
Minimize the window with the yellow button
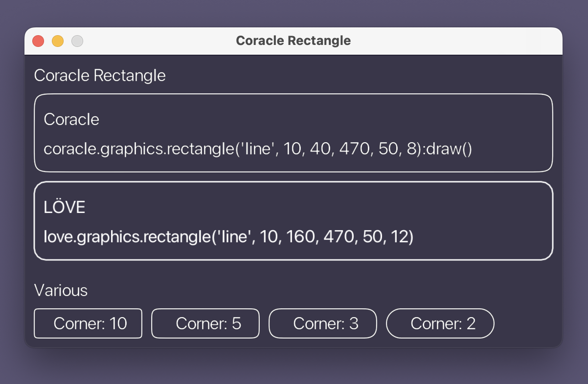pos(58,41)
